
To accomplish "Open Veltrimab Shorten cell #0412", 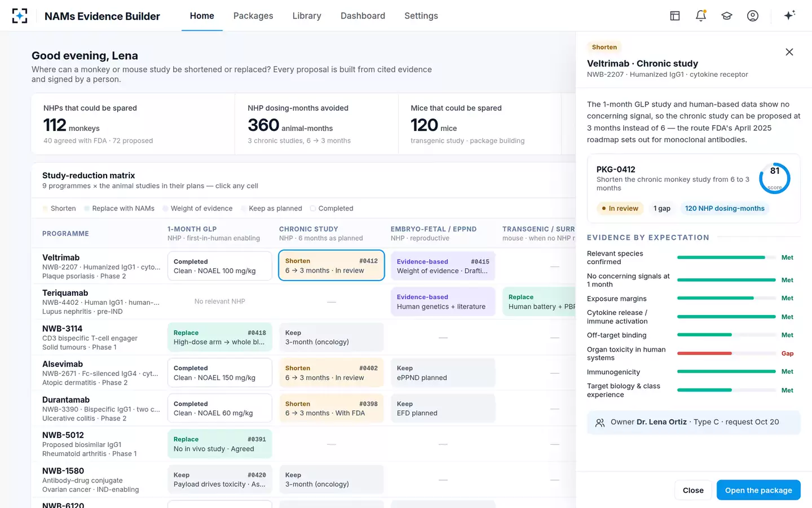I will 332,265.
